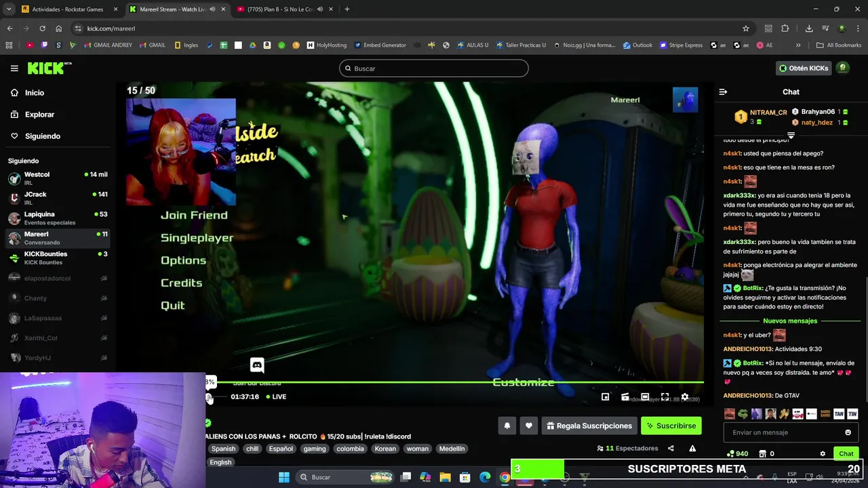Open the chat emoji picker
Screen dimensions: 868x488
(x=848, y=432)
